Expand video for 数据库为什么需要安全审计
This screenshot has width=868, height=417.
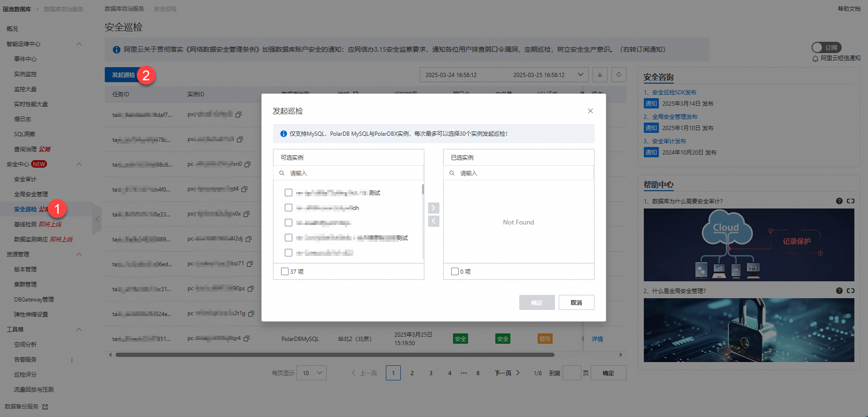pos(851,201)
